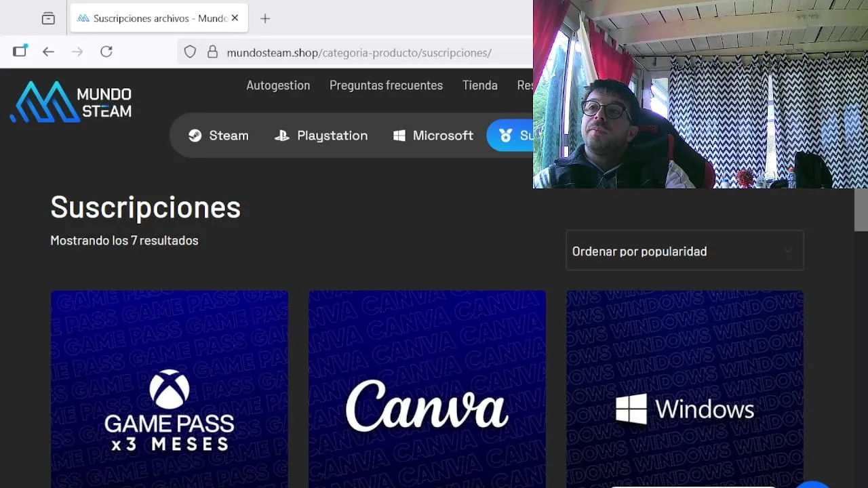Screen dimensions: 868x488
Task: Select the Steam category
Action: [218, 136]
